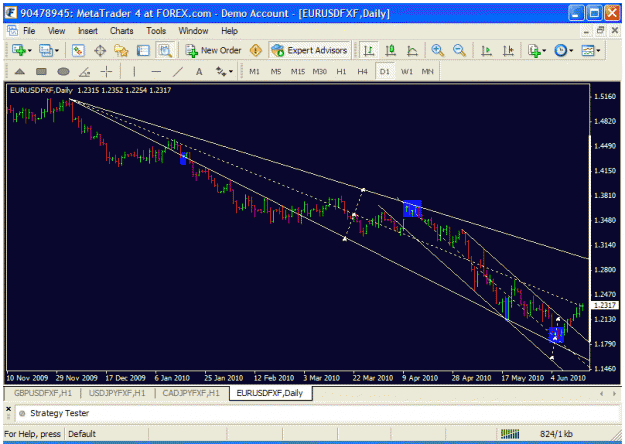Toggle the Expert Advisors button

(309, 51)
